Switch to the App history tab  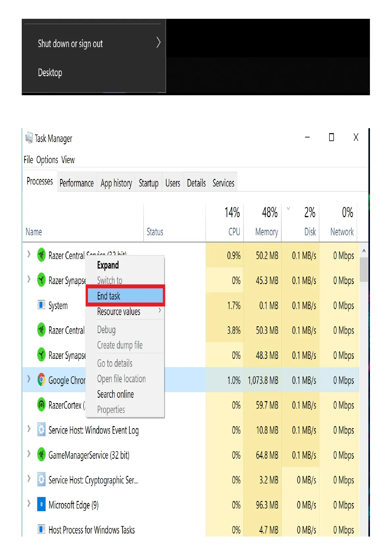116,183
